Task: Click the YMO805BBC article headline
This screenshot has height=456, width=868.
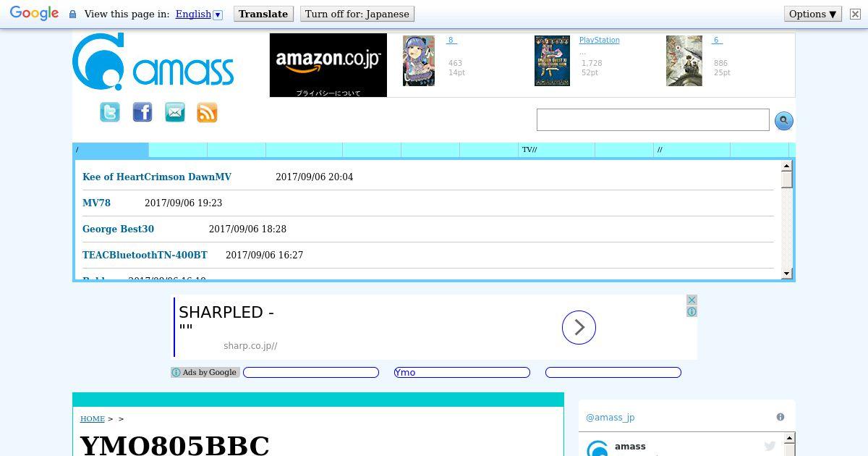Action: tap(174, 445)
